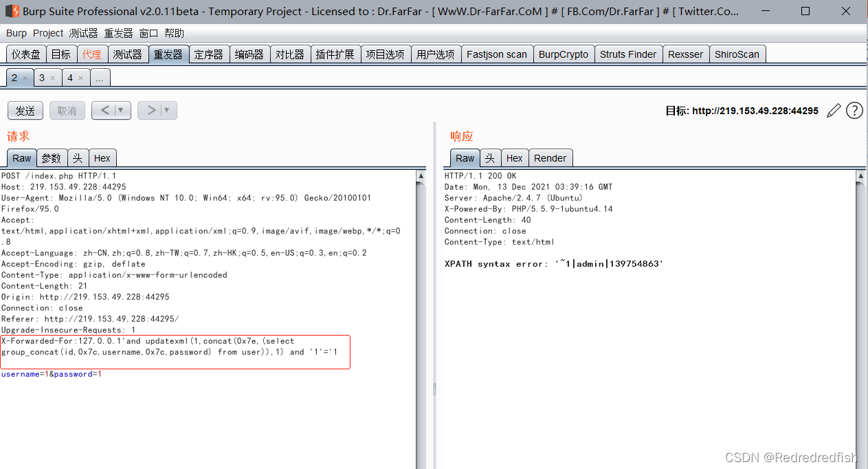
Task: Click the 取消 cancel button
Action: [67, 110]
